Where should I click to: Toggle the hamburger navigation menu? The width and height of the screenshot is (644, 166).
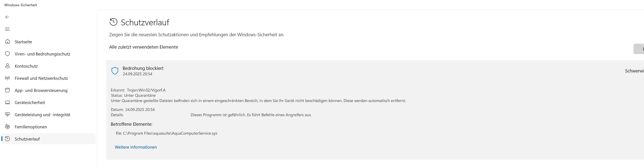[7, 29]
